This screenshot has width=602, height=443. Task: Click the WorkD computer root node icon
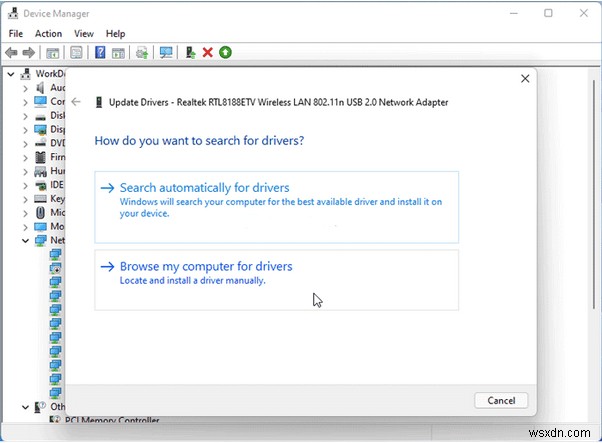coord(26,74)
